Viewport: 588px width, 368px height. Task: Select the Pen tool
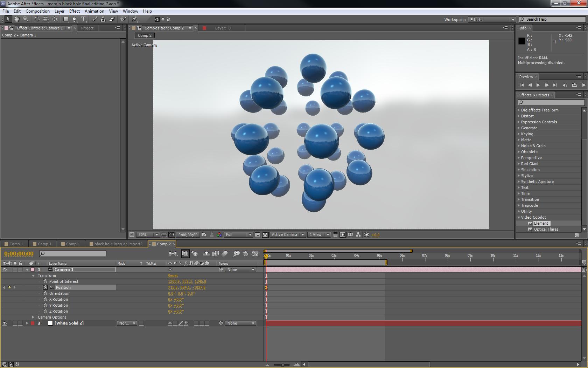[x=74, y=19]
